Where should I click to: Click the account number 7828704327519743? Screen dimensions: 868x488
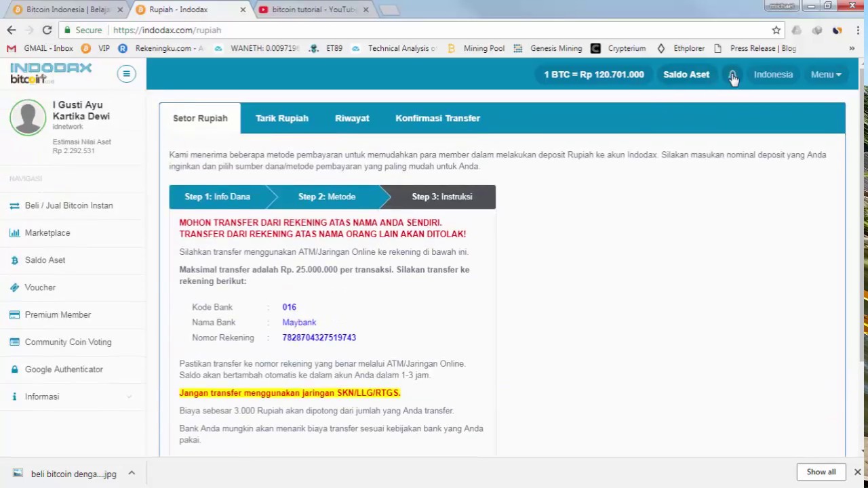coord(319,338)
